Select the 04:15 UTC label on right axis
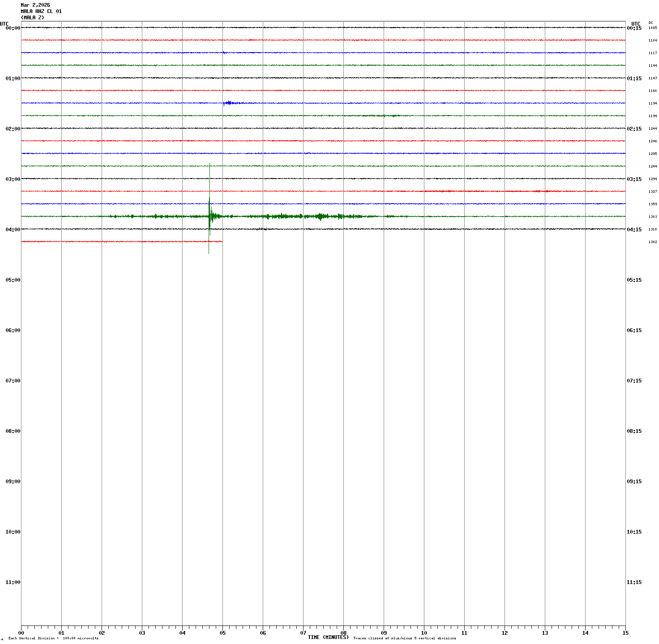 [x=634, y=230]
